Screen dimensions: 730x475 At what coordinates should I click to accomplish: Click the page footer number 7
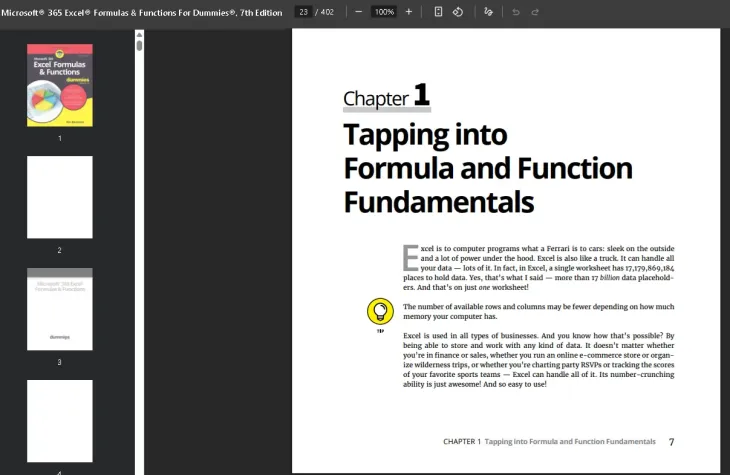pos(671,441)
